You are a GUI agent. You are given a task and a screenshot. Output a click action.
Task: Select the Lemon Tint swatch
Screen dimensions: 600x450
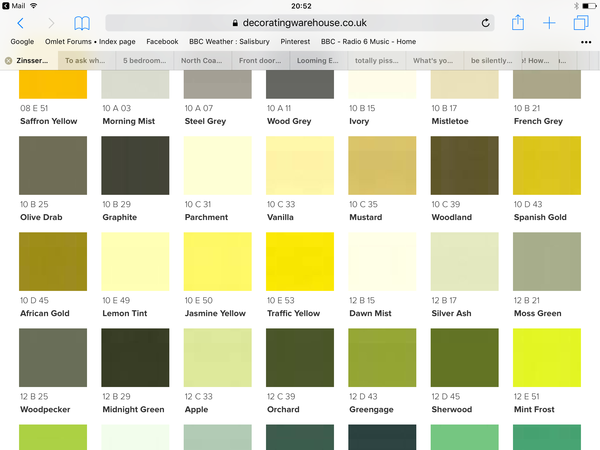135,261
